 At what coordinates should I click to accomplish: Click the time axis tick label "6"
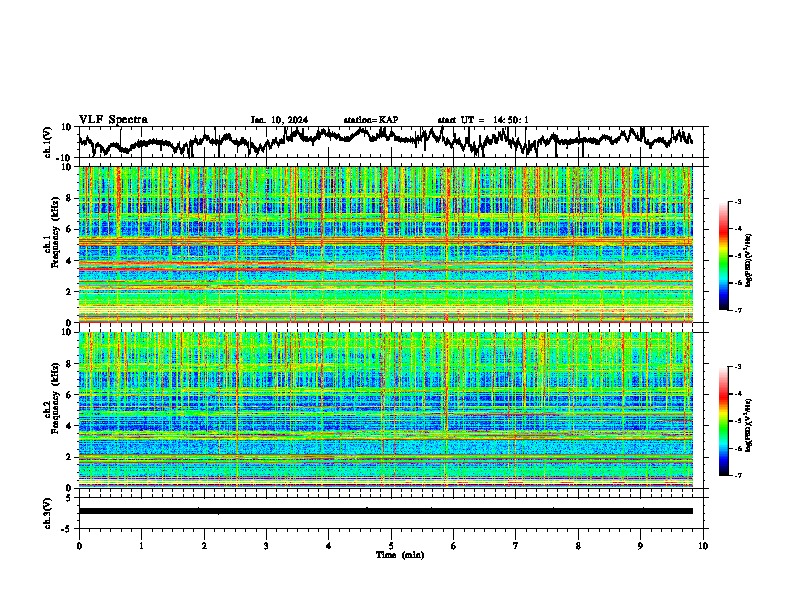(x=454, y=546)
